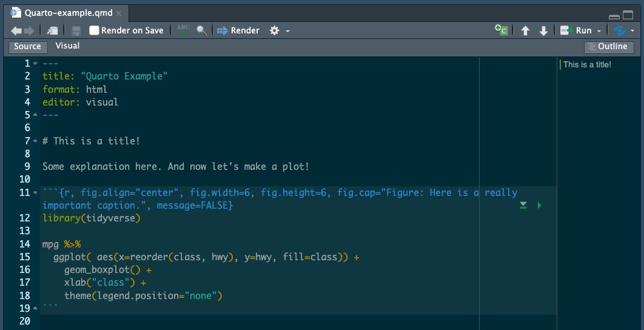The height and width of the screenshot is (330, 644).
Task: Go to next section/chunk arrow
Action: [543, 31]
